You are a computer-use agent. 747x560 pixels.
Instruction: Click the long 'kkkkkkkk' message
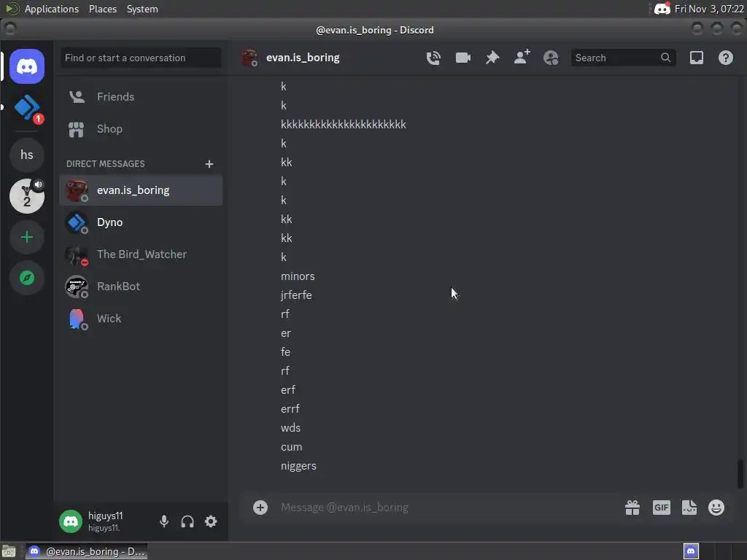pyautogui.click(x=344, y=124)
